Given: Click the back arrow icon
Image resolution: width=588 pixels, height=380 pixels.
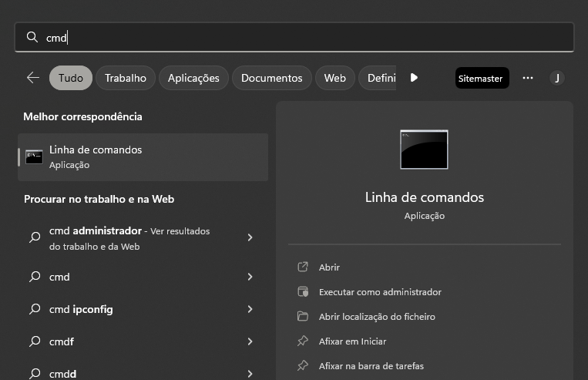Looking at the screenshot, I should [32, 78].
